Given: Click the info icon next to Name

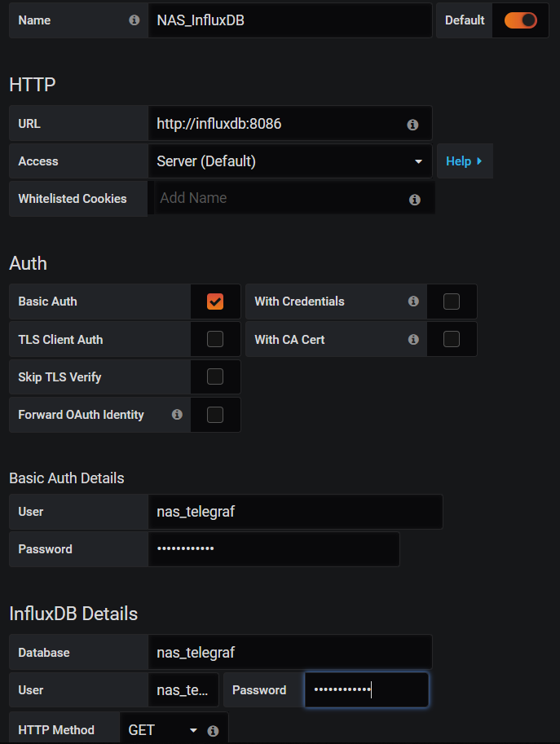Looking at the screenshot, I should click(134, 20).
